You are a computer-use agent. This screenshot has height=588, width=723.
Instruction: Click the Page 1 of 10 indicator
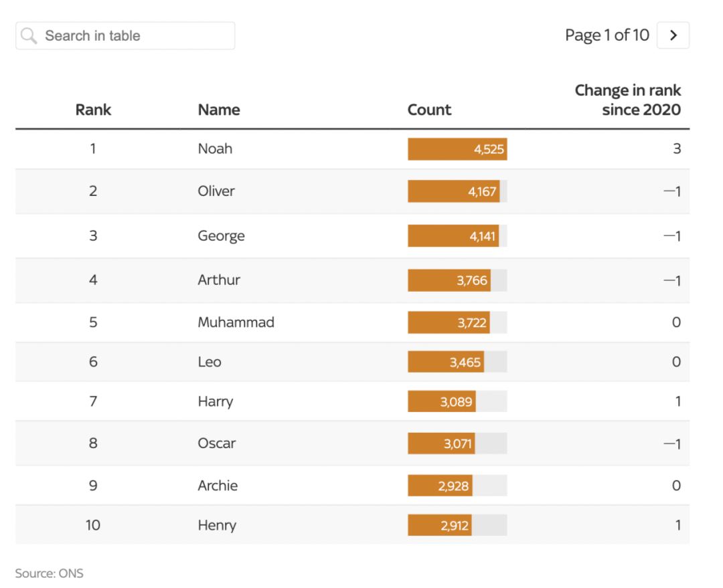click(x=607, y=35)
